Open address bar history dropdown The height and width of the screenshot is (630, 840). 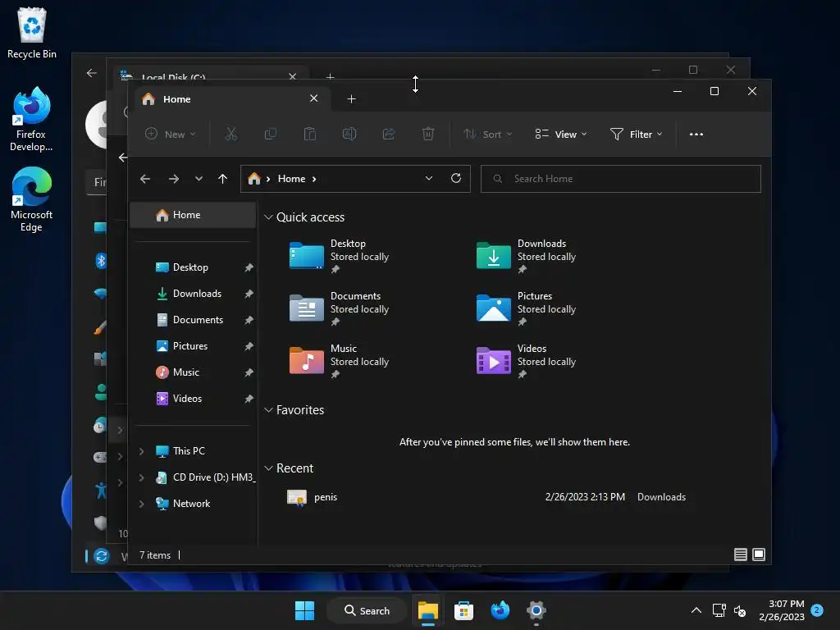tap(428, 178)
